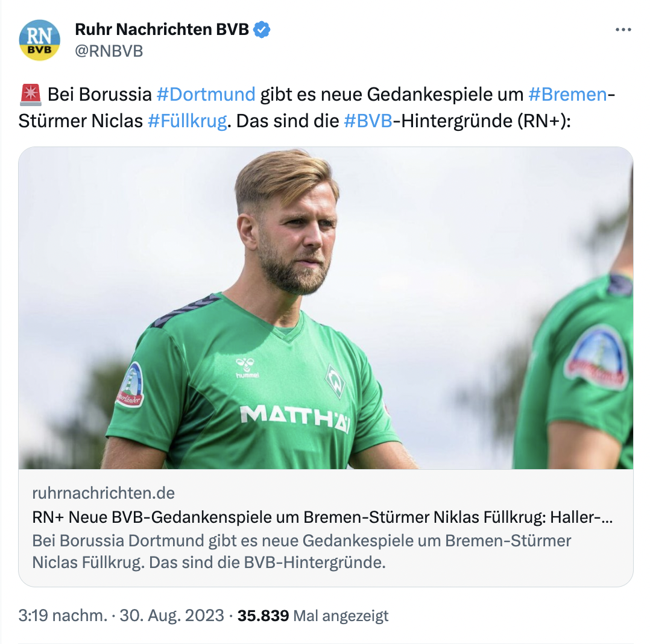Image resolution: width=650 pixels, height=644 pixels.
Task: Click the @RNBVB handle
Action: (109, 51)
